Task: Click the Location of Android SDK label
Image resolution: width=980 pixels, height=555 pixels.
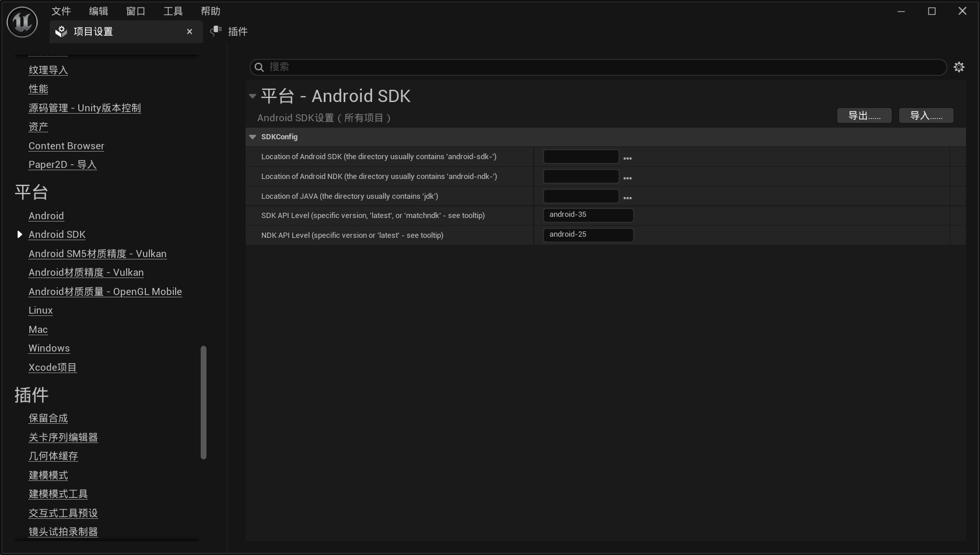Action: click(379, 157)
